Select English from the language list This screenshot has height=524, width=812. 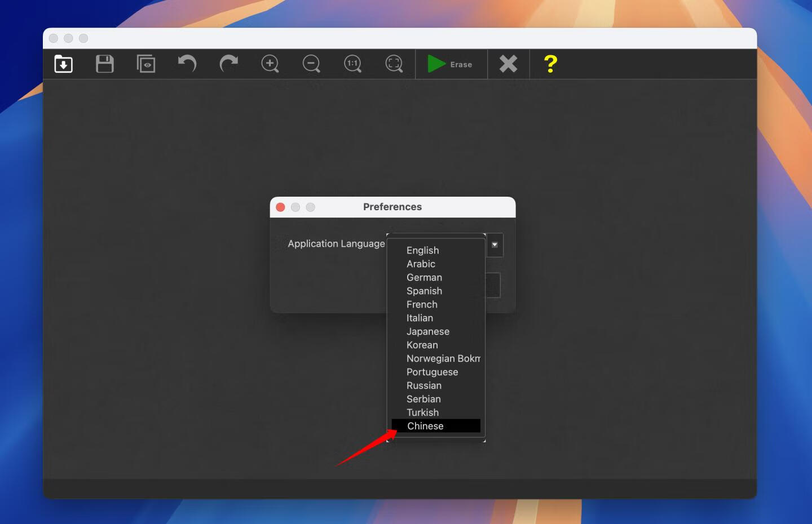[436, 250]
